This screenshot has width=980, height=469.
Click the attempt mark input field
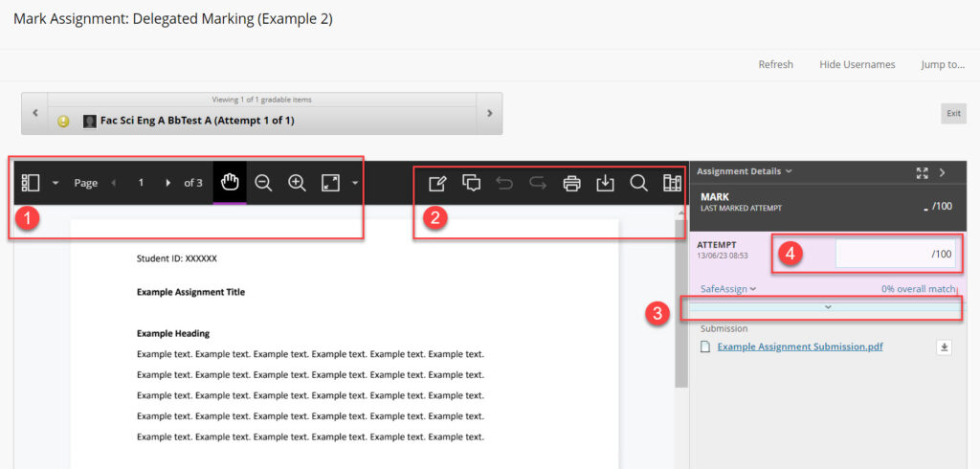(894, 254)
